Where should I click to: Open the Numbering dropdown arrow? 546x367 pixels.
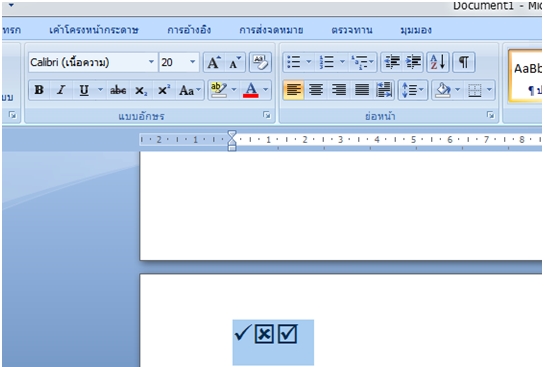(x=342, y=62)
